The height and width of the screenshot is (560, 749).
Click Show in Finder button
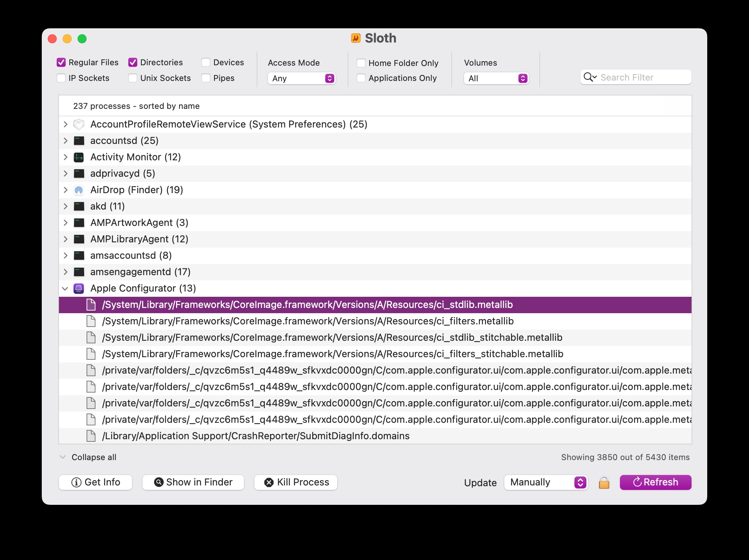click(x=193, y=482)
